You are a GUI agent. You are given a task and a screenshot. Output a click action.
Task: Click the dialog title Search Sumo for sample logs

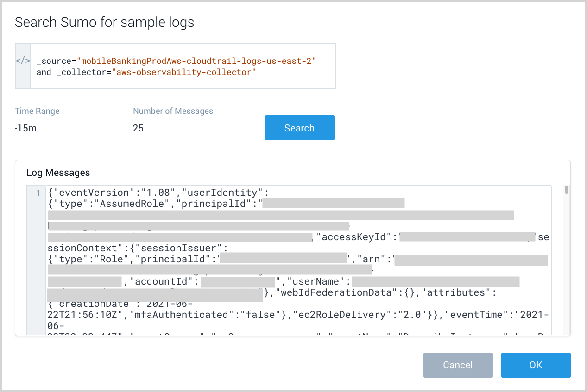[104, 22]
